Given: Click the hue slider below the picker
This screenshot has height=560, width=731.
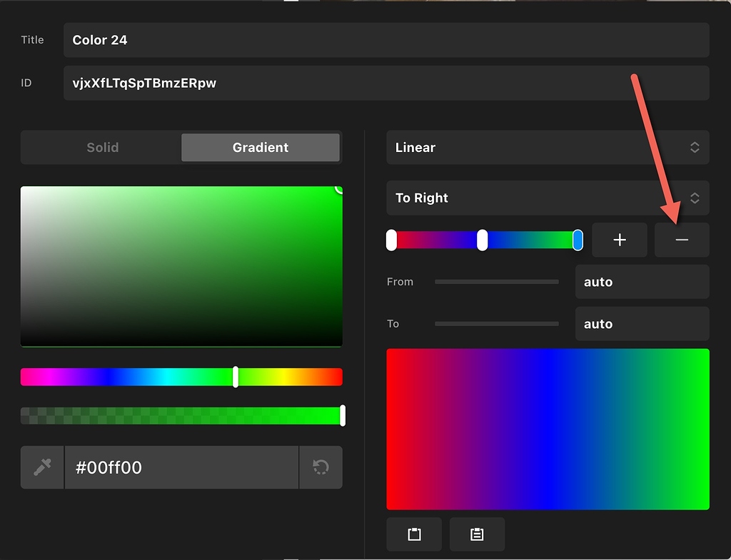Looking at the screenshot, I should click(182, 377).
